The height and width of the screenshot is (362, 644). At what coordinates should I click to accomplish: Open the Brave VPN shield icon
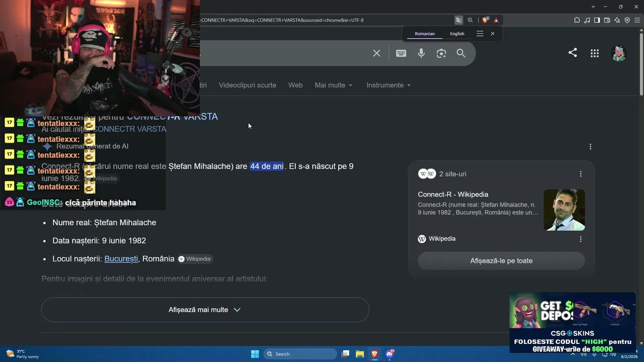click(627, 20)
